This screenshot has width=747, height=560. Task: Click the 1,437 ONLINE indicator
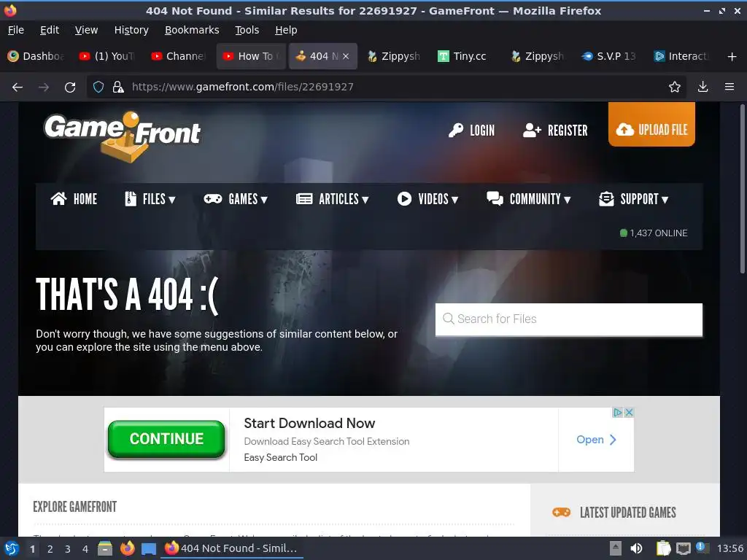(653, 233)
